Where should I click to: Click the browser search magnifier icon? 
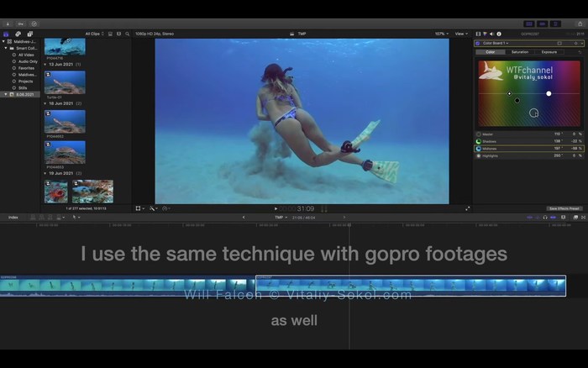click(126, 34)
